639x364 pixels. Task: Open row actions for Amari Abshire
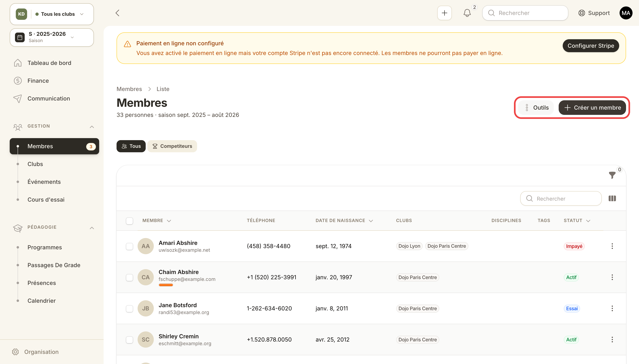(x=612, y=246)
